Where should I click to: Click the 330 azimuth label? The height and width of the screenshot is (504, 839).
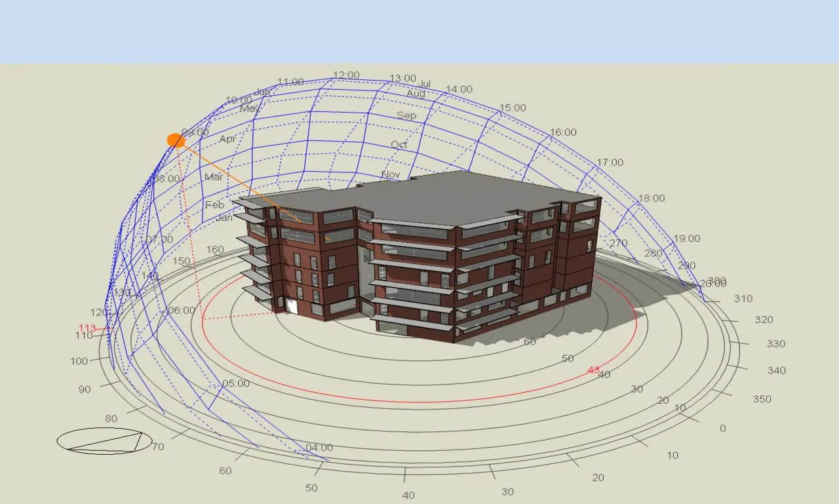(776, 343)
